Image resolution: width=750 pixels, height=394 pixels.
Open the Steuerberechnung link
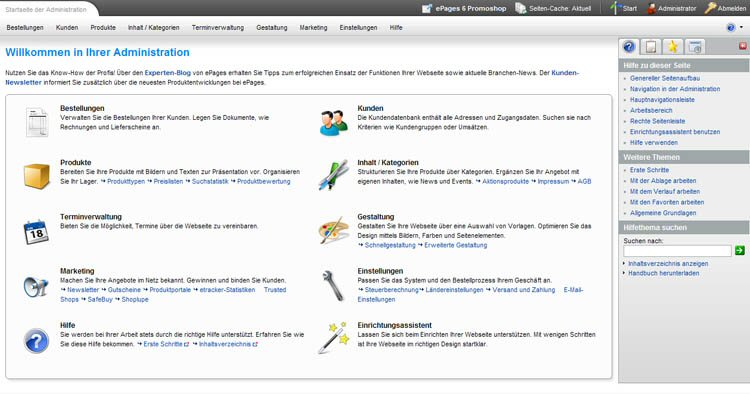click(392, 290)
